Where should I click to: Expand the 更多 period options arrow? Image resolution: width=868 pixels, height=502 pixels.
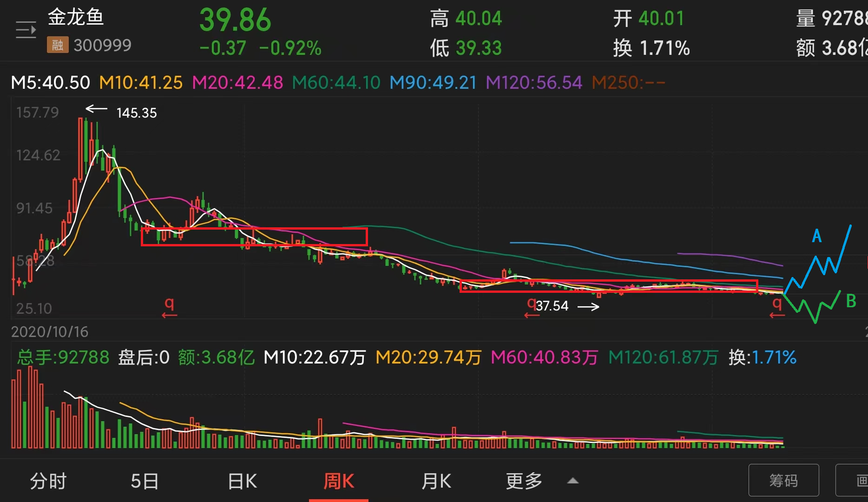tap(573, 481)
